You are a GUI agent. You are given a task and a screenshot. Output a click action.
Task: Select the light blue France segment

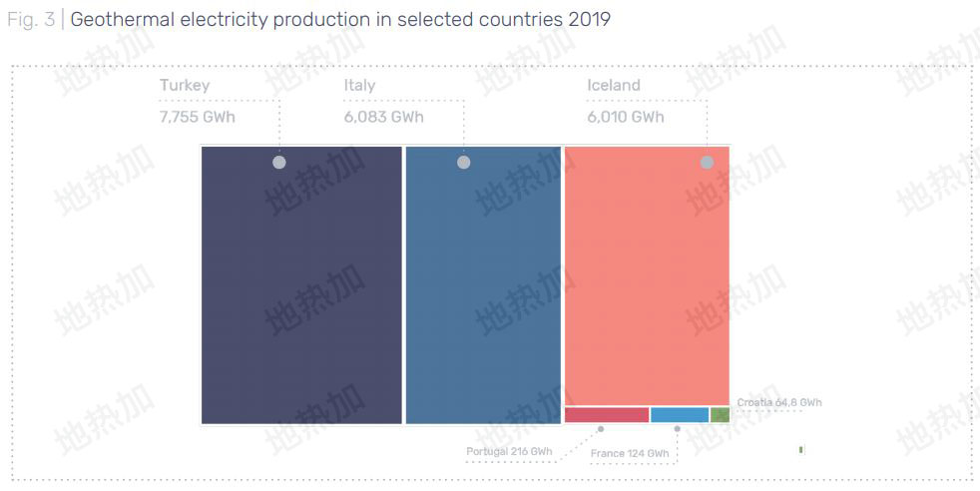[680, 414]
